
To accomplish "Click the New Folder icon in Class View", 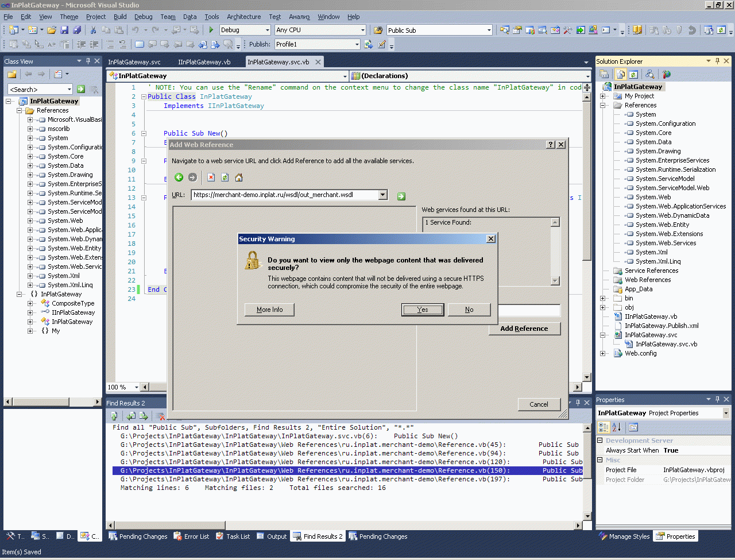I will pos(11,74).
